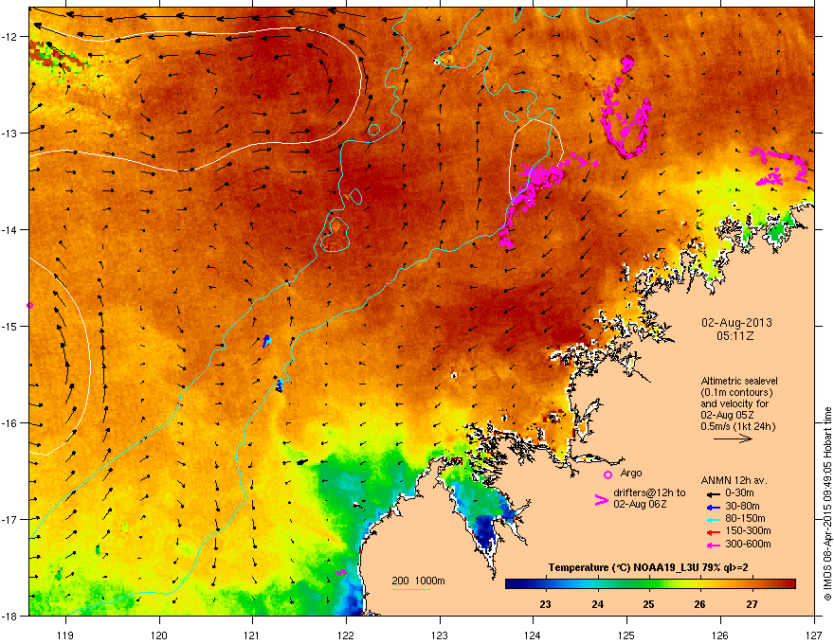The width and height of the screenshot is (834, 644).
Task: Click the longitude axis label 125
Action: (626, 635)
